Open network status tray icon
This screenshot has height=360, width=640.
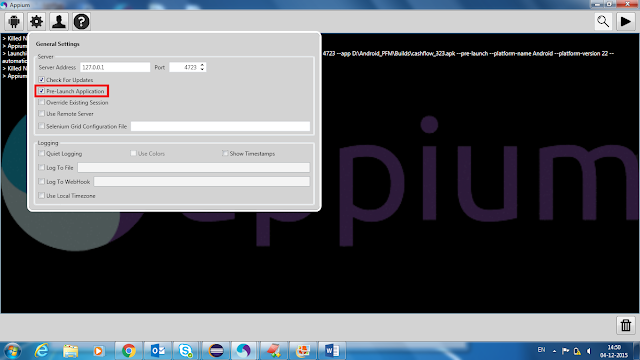[577, 351]
